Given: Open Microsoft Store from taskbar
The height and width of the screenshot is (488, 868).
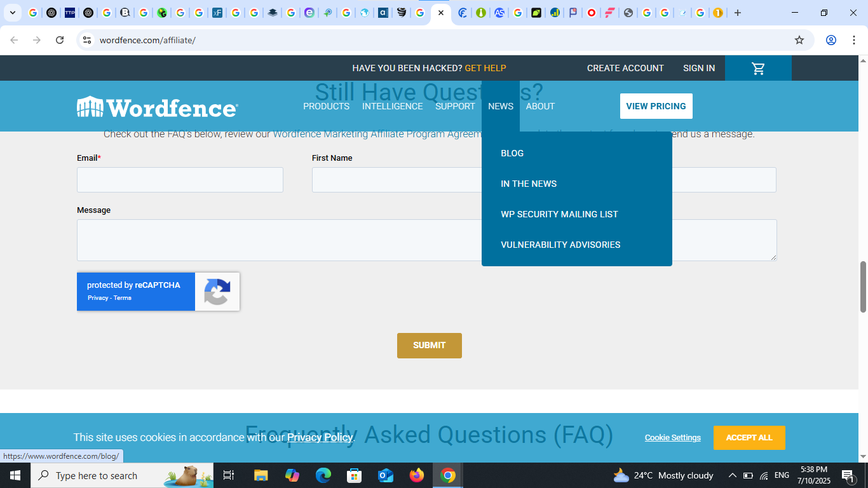Looking at the screenshot, I should [x=355, y=475].
